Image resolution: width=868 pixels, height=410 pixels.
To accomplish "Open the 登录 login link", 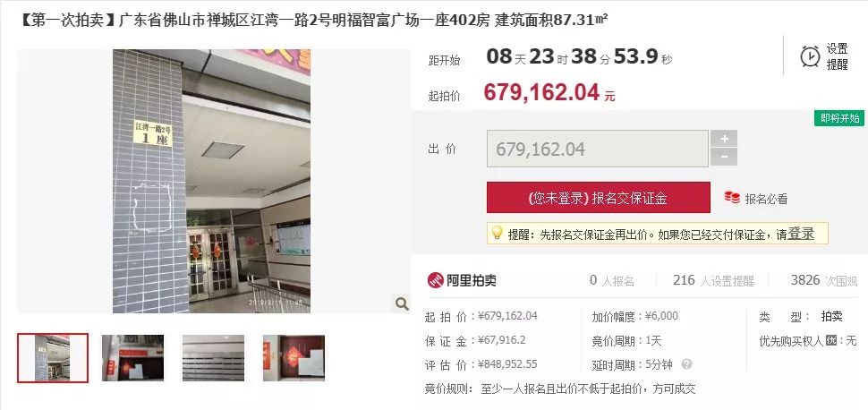I will (801, 234).
